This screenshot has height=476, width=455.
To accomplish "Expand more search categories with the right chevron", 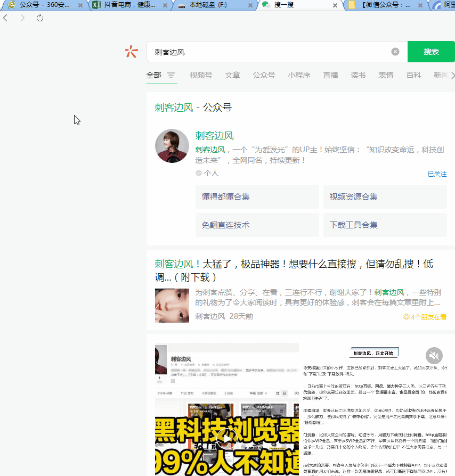I will pos(452,75).
